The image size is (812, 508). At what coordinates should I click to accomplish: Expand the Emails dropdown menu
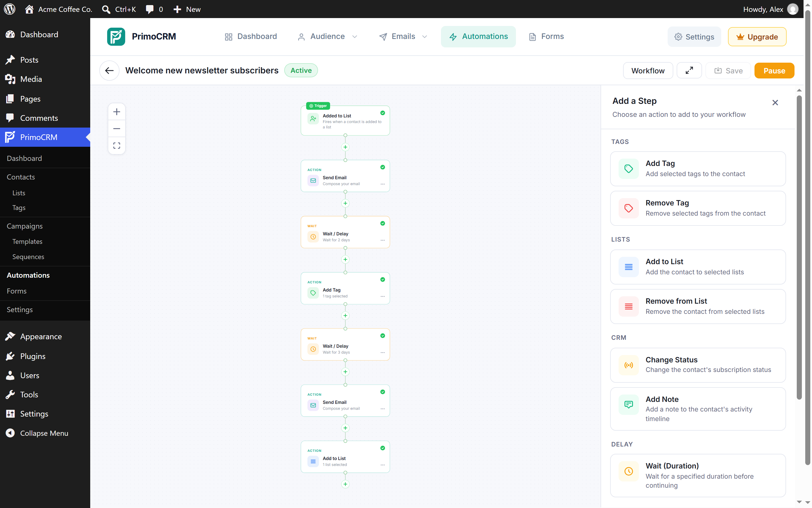click(403, 36)
